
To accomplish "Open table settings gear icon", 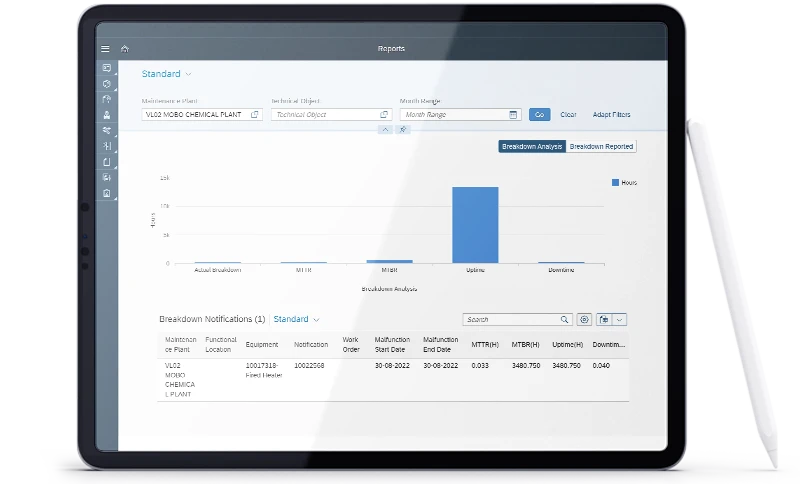I will pyautogui.click(x=584, y=319).
